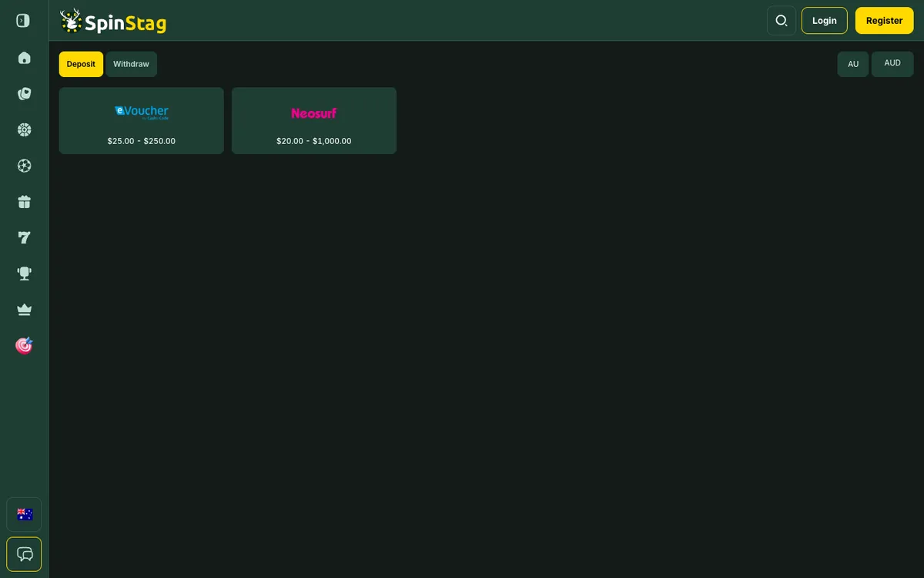Click the $20.00 - $1,000.00 limit text
The height and width of the screenshot is (578, 924).
[x=314, y=141]
